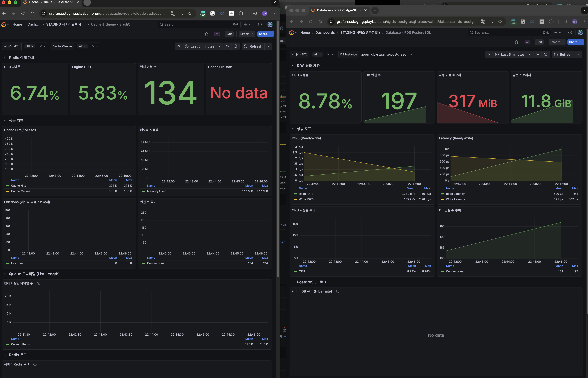
Task: Go to Dashboards breadcrumb in PostgreSQL window
Action: tap(325, 33)
